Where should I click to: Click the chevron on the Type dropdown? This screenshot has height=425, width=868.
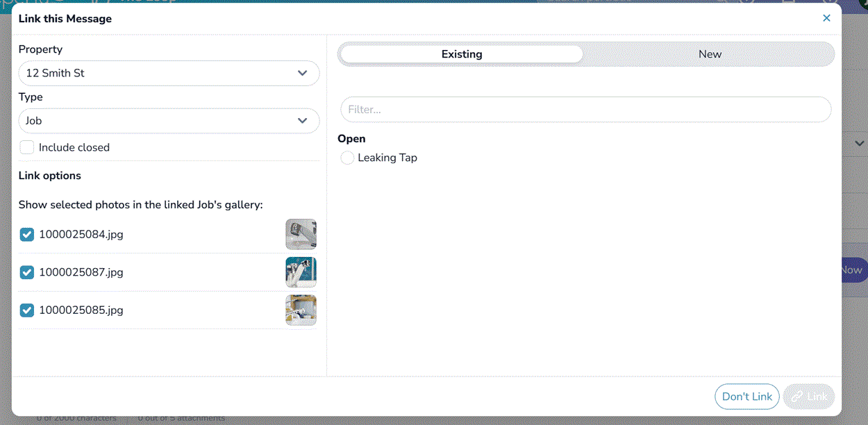[x=303, y=121]
